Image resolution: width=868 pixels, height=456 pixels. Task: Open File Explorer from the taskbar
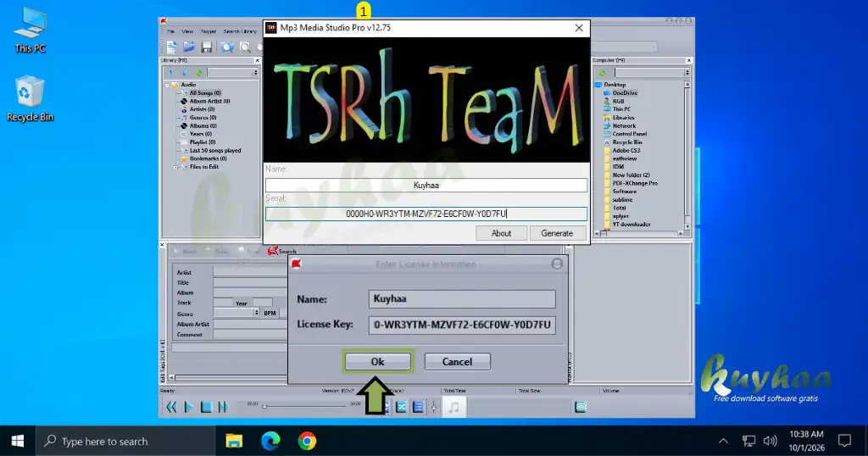234,441
